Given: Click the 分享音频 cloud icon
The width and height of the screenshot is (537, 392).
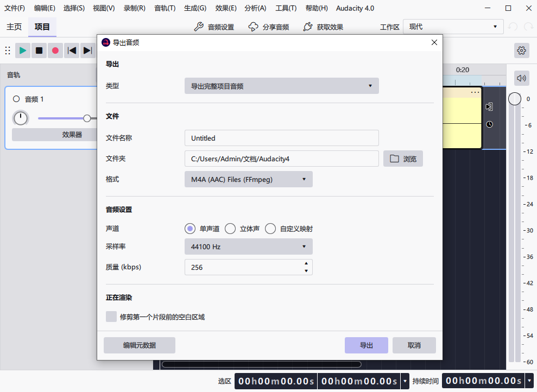Looking at the screenshot, I should [x=253, y=27].
